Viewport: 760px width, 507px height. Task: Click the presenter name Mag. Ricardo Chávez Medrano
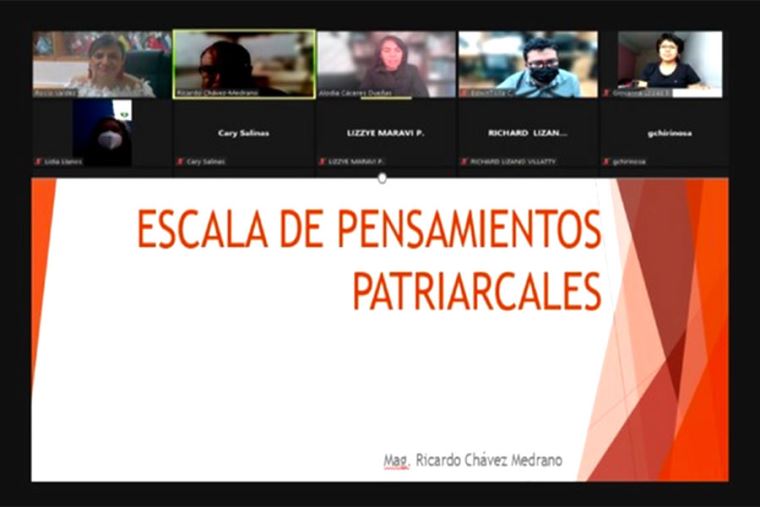click(x=473, y=461)
